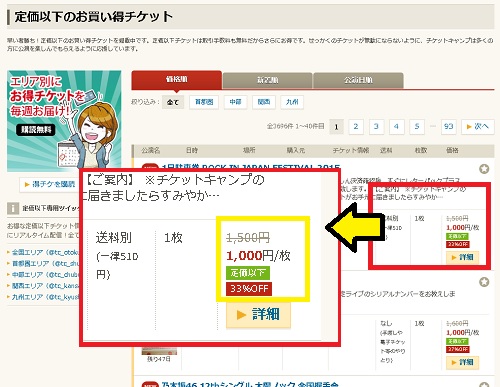Filter by 首都圏 area

(204, 102)
